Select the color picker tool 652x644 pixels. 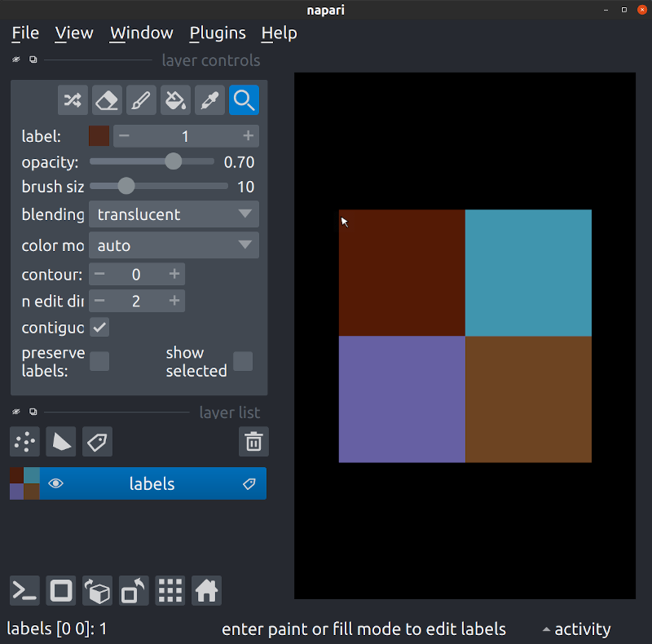[x=209, y=100]
